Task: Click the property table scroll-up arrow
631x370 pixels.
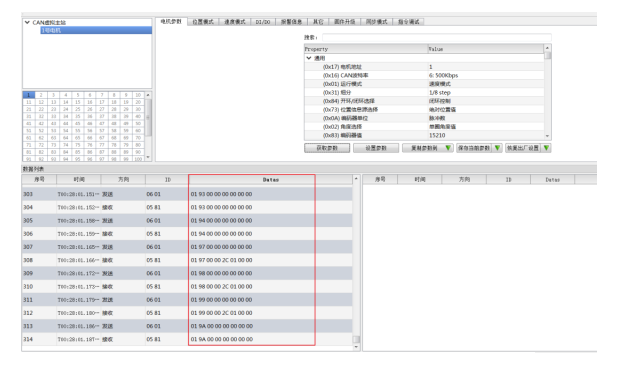Action: click(x=547, y=48)
